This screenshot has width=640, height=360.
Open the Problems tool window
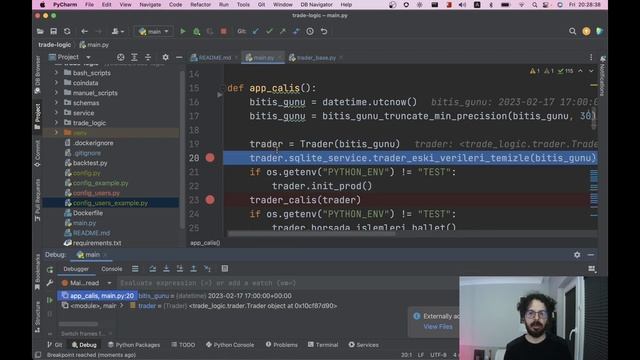[282, 345]
